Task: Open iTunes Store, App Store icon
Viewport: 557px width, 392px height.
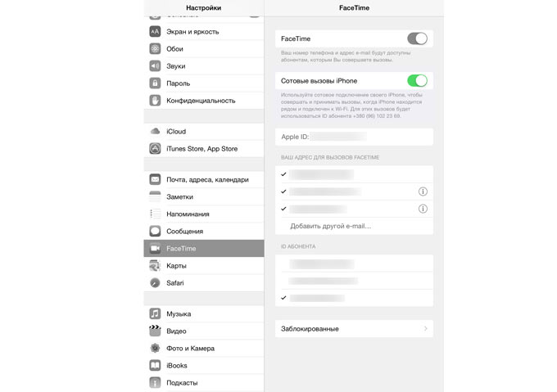Action: [155, 149]
